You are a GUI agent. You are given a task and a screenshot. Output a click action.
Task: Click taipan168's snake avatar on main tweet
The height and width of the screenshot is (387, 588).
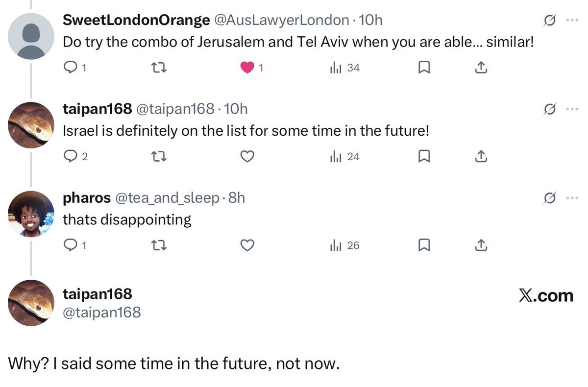(x=31, y=303)
